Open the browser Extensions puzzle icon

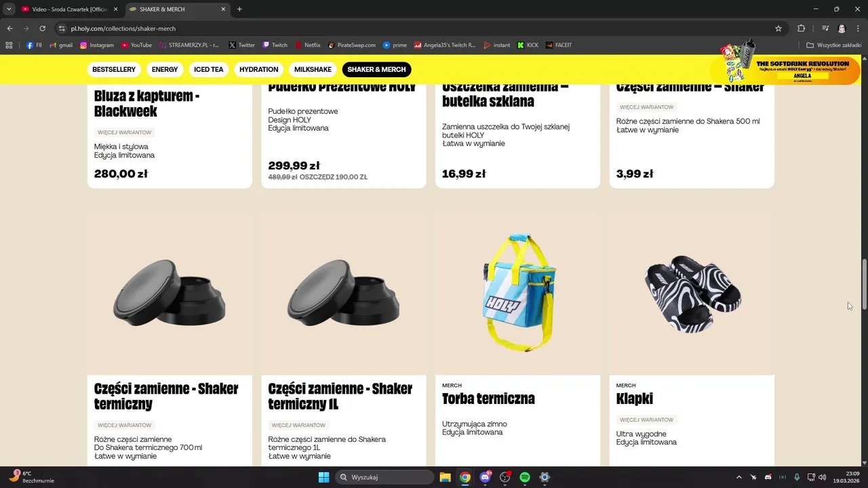pyautogui.click(x=801, y=28)
